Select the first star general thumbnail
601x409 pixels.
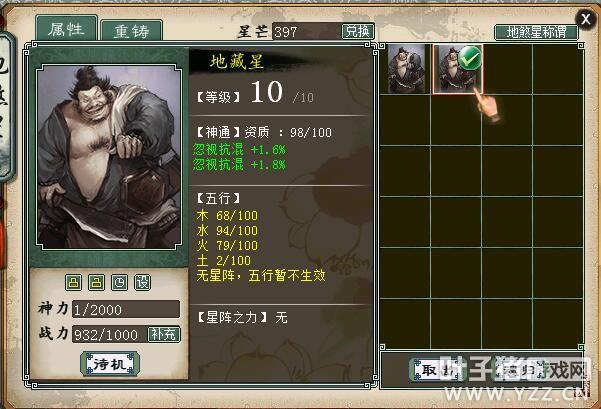pyautogui.click(x=406, y=69)
